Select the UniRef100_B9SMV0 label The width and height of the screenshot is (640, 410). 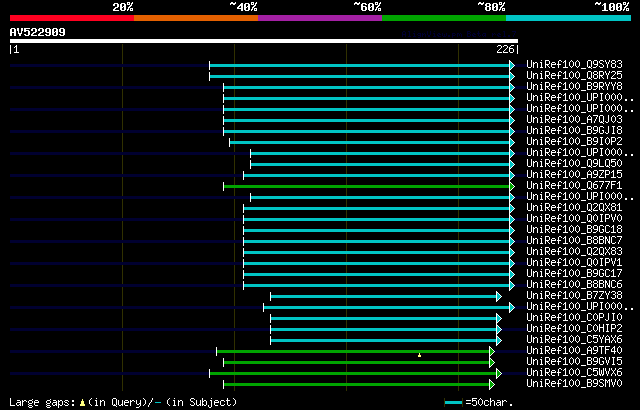[574, 384]
